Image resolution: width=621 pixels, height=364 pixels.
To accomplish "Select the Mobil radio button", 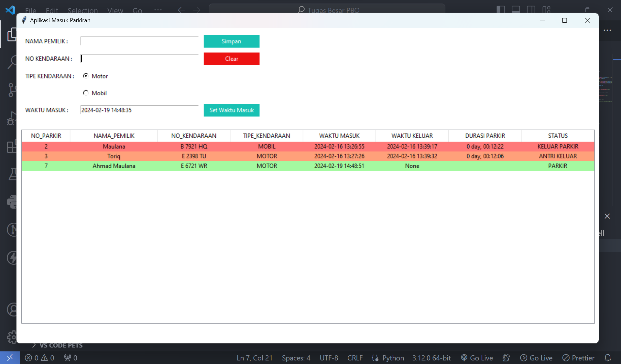I will pyautogui.click(x=86, y=93).
